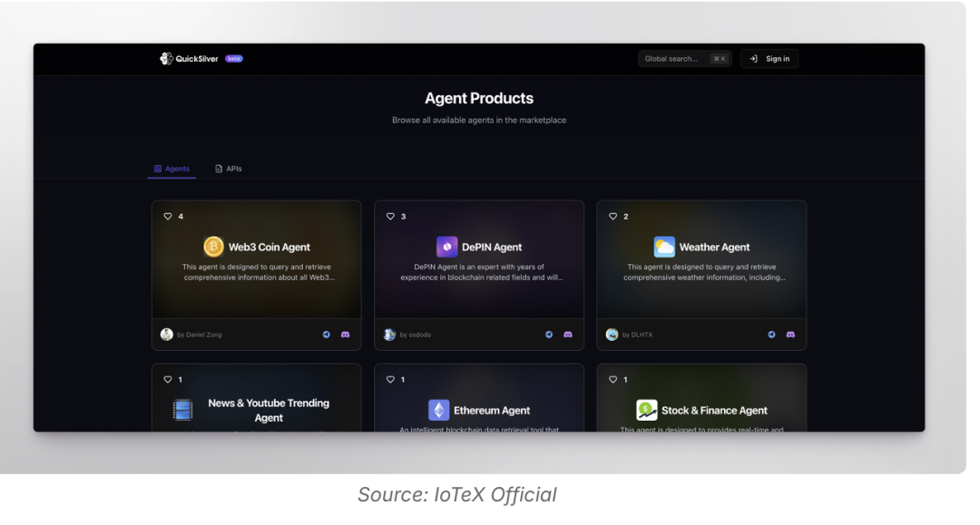The image size is (980, 525).
Task: Open Telegram link on Web3 Coin Agent card
Action: (x=327, y=335)
